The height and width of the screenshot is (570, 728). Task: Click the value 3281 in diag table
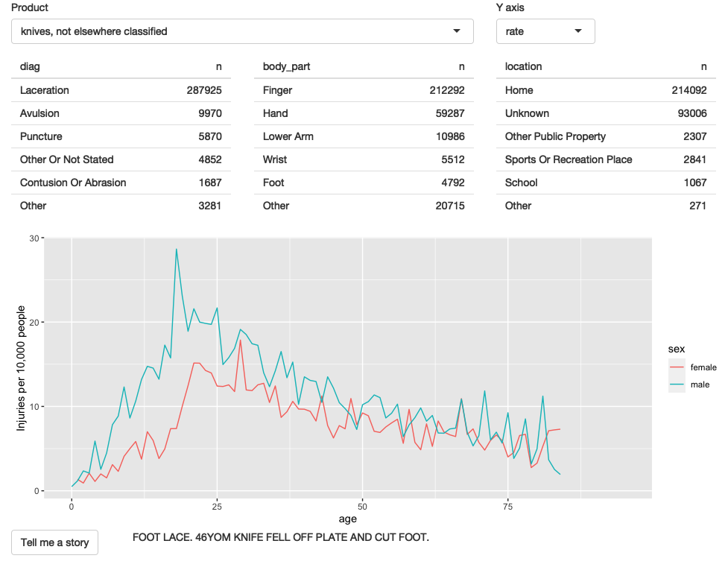[210, 206]
